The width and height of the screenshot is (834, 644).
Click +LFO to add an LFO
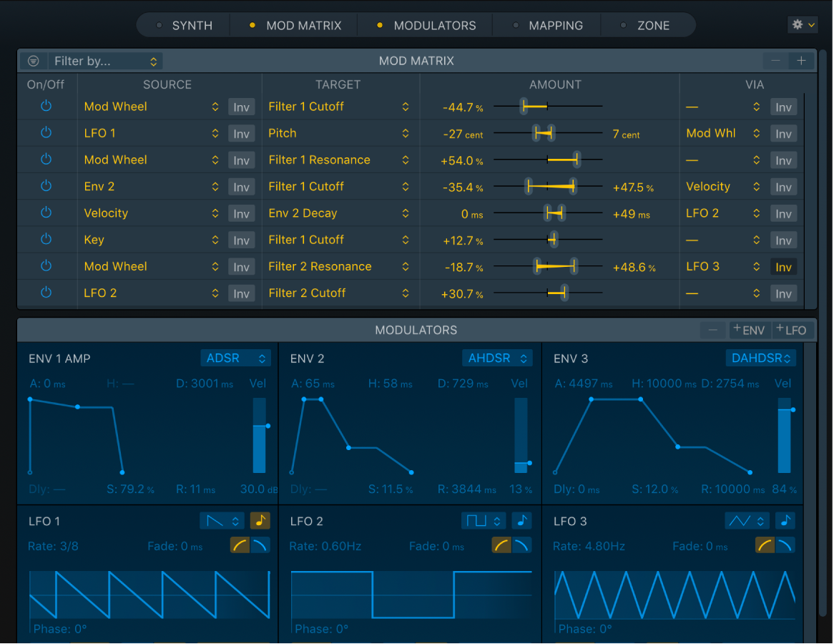pyautogui.click(x=793, y=330)
